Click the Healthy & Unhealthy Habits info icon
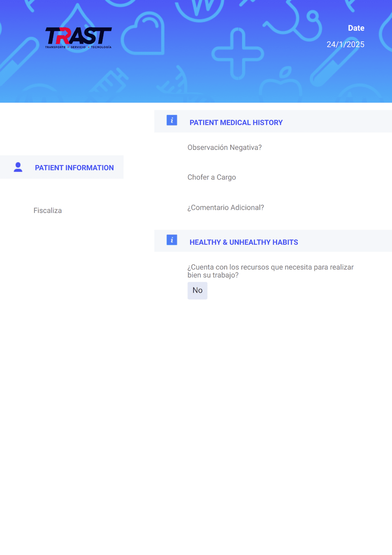The width and height of the screenshot is (392, 555). 172,240
